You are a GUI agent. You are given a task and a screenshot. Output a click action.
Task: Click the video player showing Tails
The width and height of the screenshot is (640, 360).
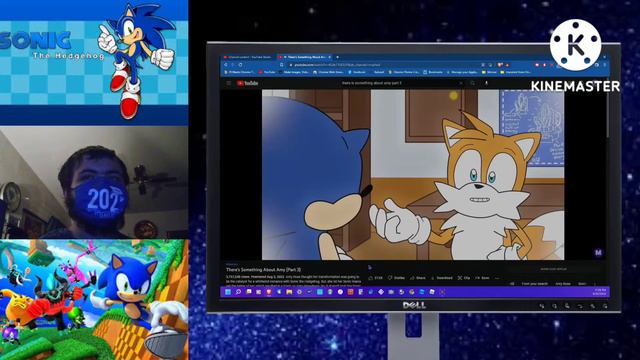pyautogui.click(x=413, y=175)
